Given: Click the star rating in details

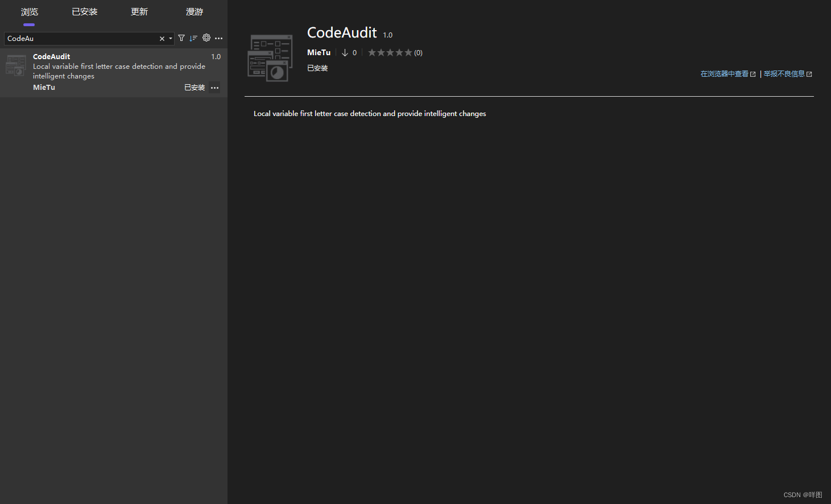Looking at the screenshot, I should tap(390, 52).
